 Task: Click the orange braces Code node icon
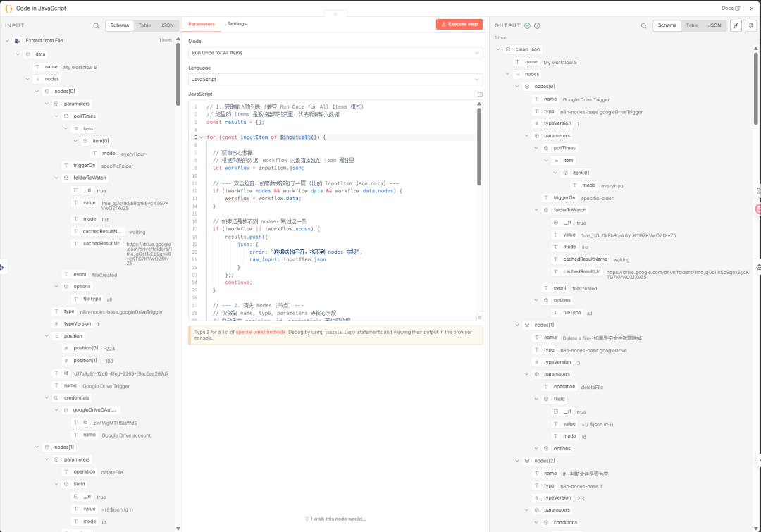[x=9, y=8]
